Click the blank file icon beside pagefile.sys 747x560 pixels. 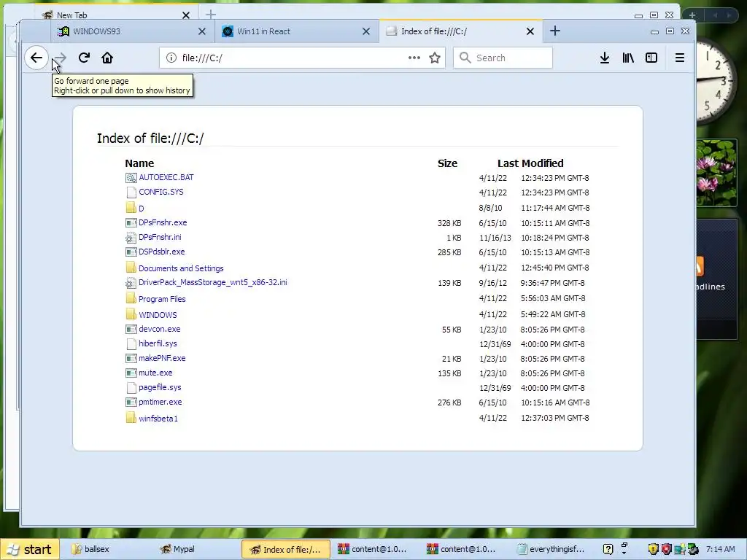tap(131, 388)
